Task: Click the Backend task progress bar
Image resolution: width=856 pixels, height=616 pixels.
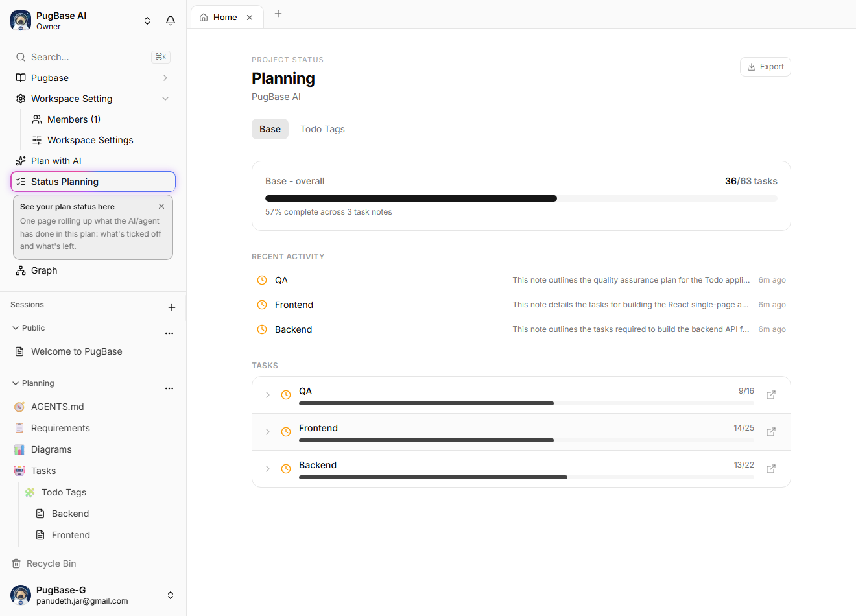Action: click(527, 477)
